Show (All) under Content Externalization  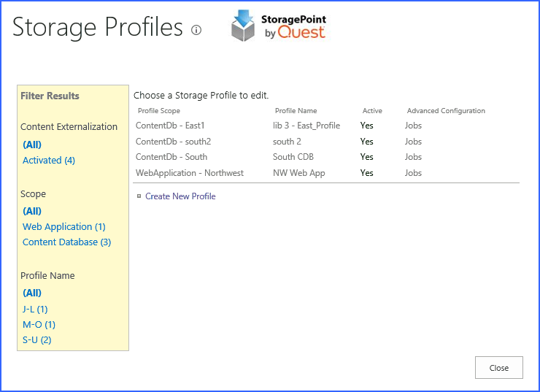pos(32,145)
